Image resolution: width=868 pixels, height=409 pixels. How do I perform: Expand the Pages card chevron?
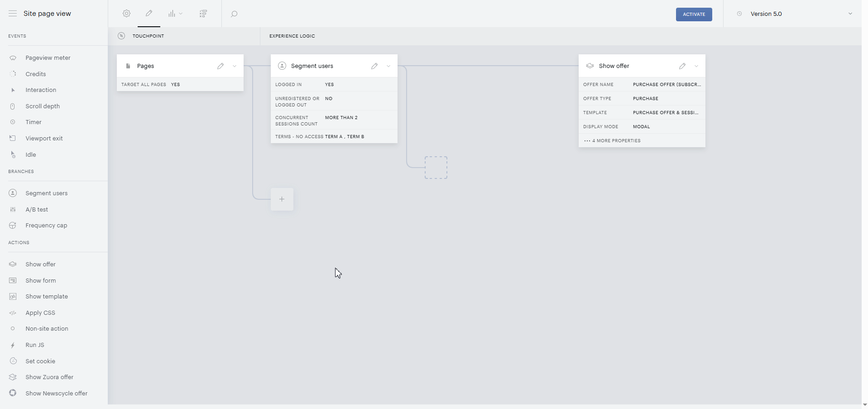pyautogui.click(x=235, y=66)
